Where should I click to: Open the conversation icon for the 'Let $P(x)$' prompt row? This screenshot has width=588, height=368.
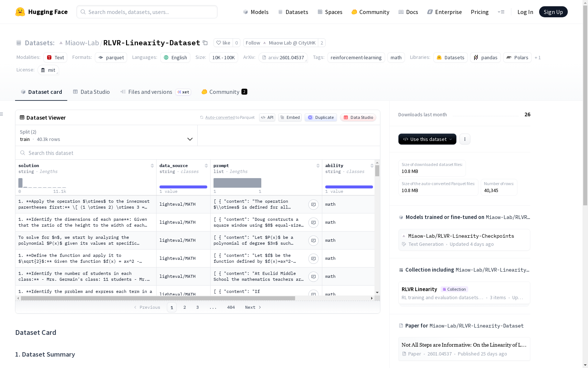[313, 241]
